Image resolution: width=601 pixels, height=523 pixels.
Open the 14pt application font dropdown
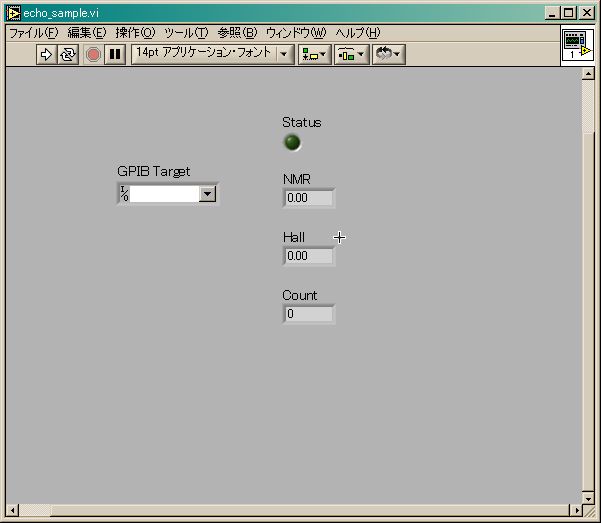(213, 54)
